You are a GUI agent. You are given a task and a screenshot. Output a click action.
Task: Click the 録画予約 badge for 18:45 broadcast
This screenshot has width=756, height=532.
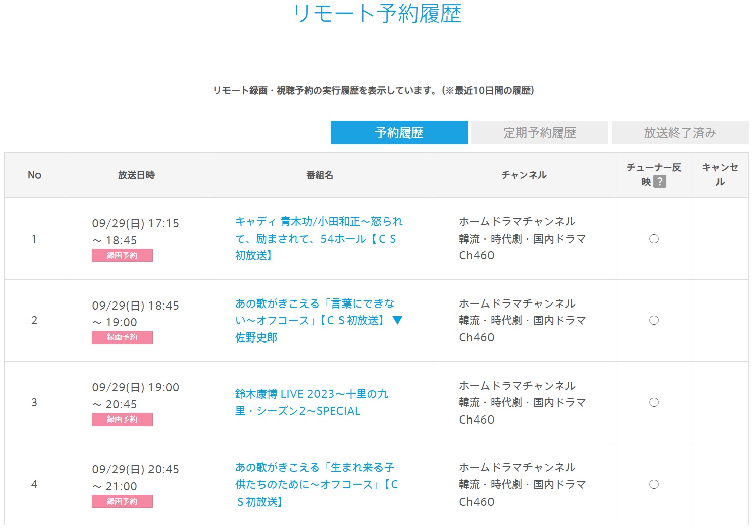pos(122,337)
